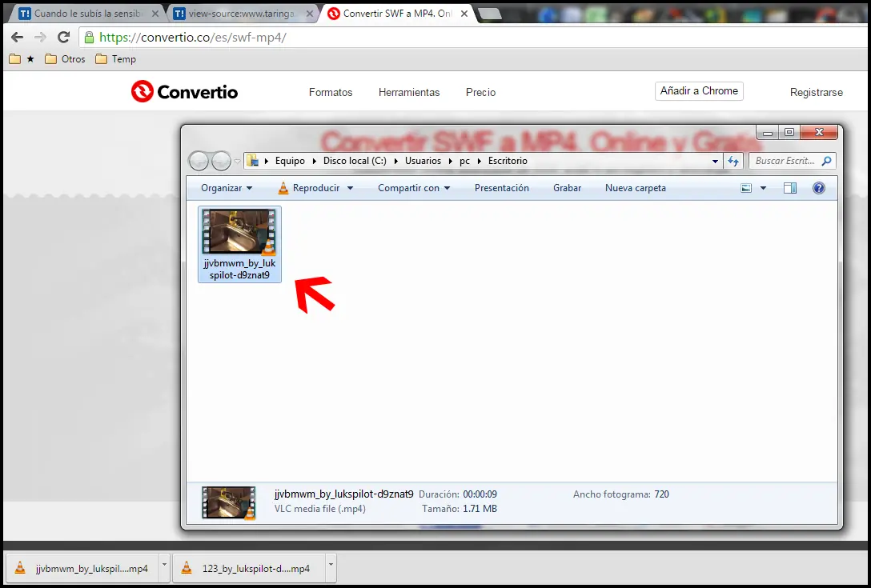Click the green padlock security icon
This screenshot has width=871, height=588.
coord(89,38)
